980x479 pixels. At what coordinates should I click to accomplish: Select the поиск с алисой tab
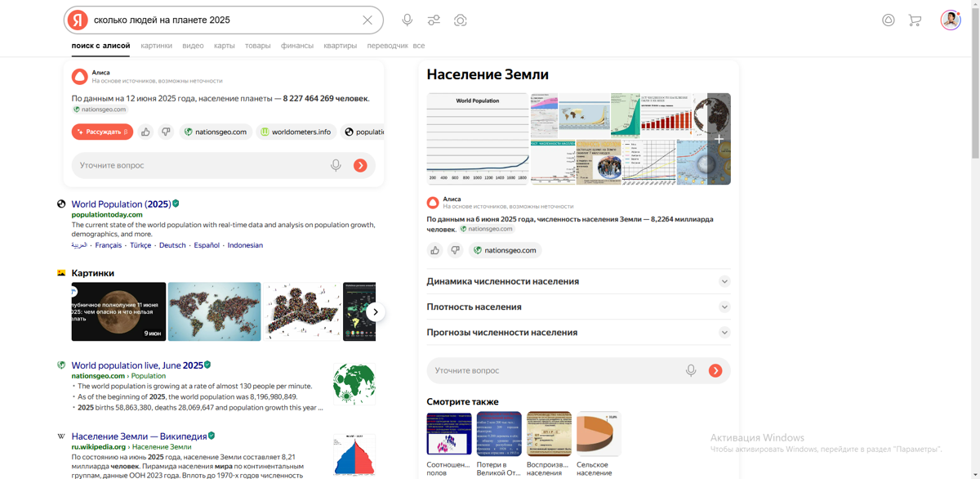100,46
